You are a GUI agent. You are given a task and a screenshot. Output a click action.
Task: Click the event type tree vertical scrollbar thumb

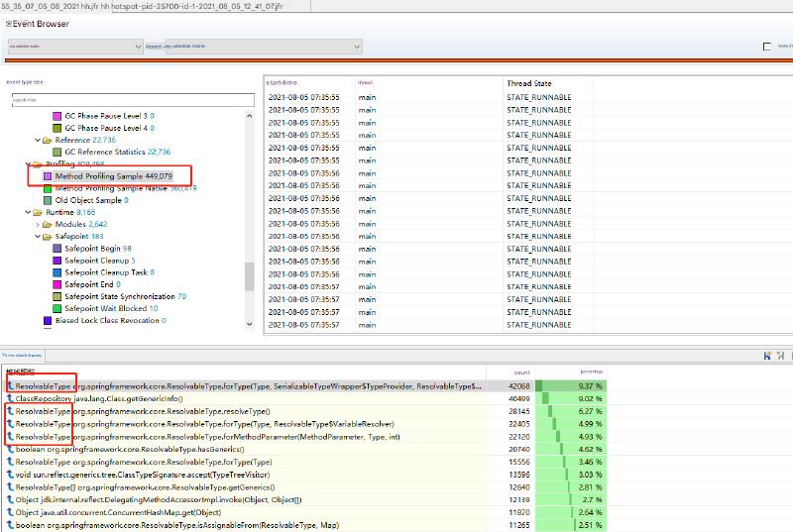[250, 276]
